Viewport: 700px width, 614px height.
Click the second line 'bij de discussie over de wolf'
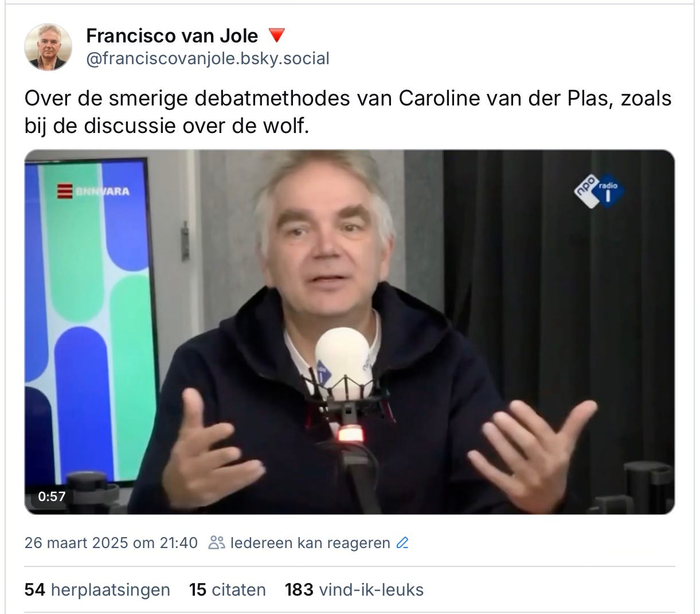click(x=167, y=126)
